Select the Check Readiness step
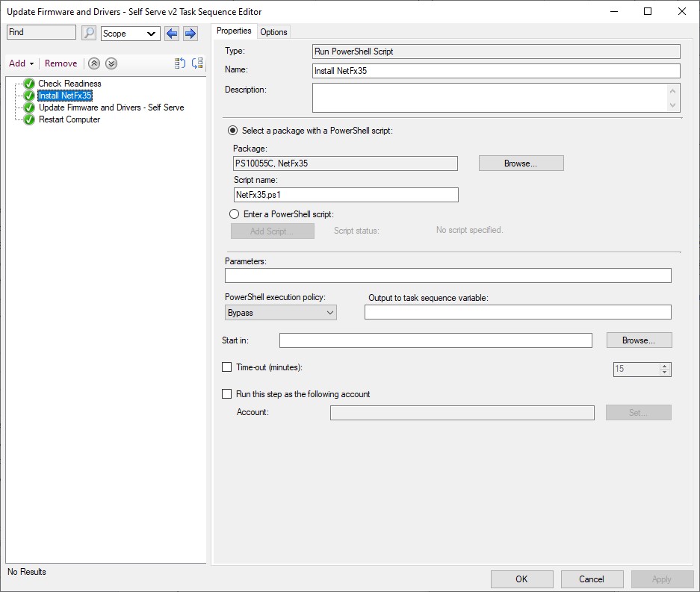 point(69,84)
